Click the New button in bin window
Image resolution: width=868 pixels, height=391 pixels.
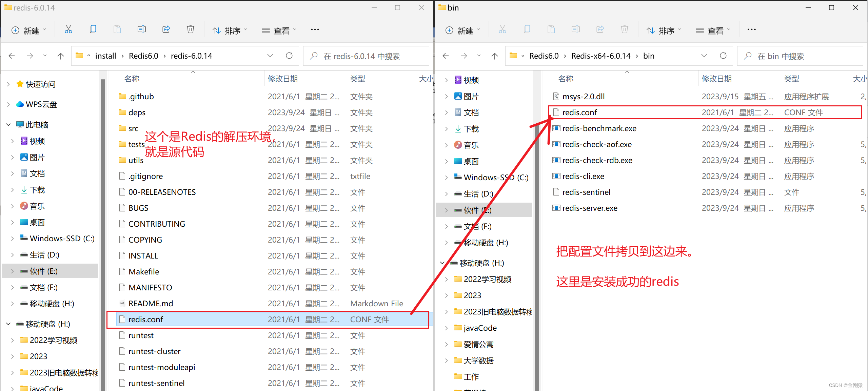point(462,30)
